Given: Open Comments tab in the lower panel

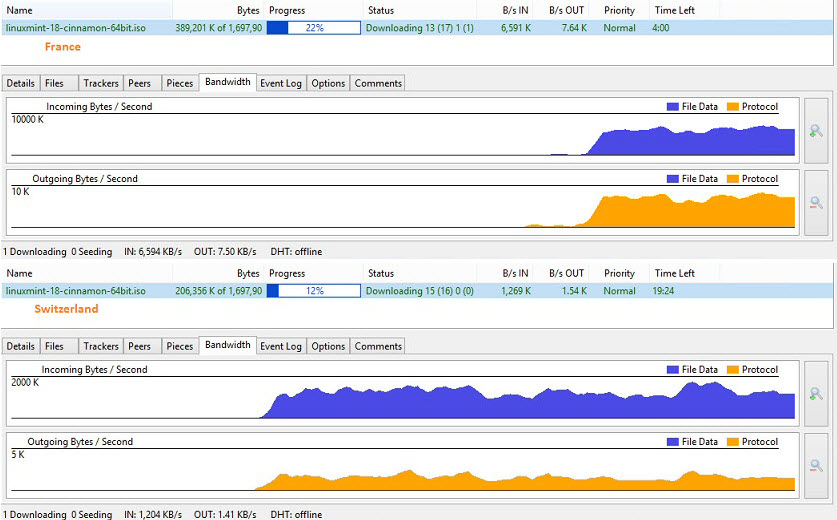Looking at the screenshot, I should pyautogui.click(x=378, y=346).
